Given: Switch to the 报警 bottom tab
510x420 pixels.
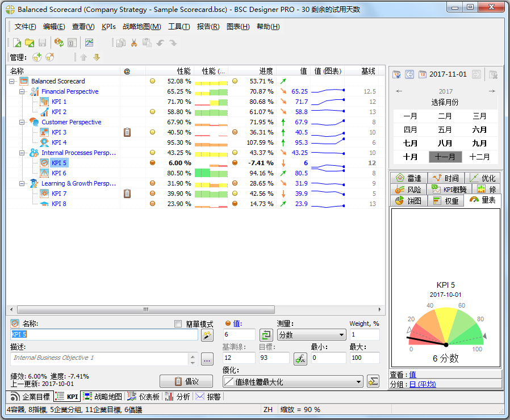Looking at the screenshot, I should 208,397.
